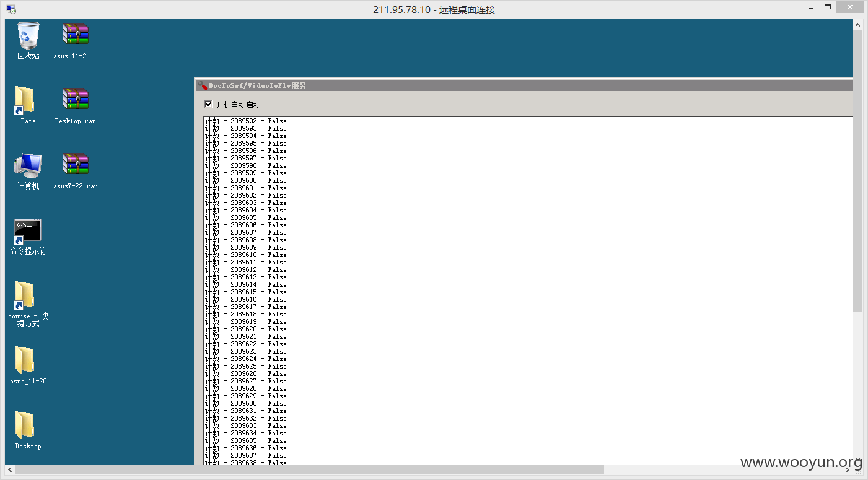The height and width of the screenshot is (480, 868).
Task: Click the Remote Desktop connection title bar icon
Action: [11, 9]
